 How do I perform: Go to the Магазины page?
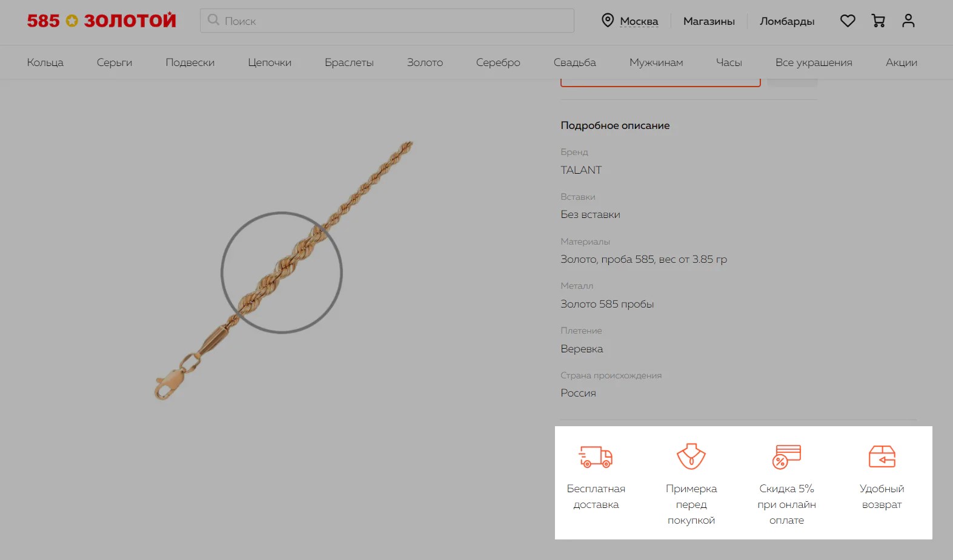(x=709, y=21)
